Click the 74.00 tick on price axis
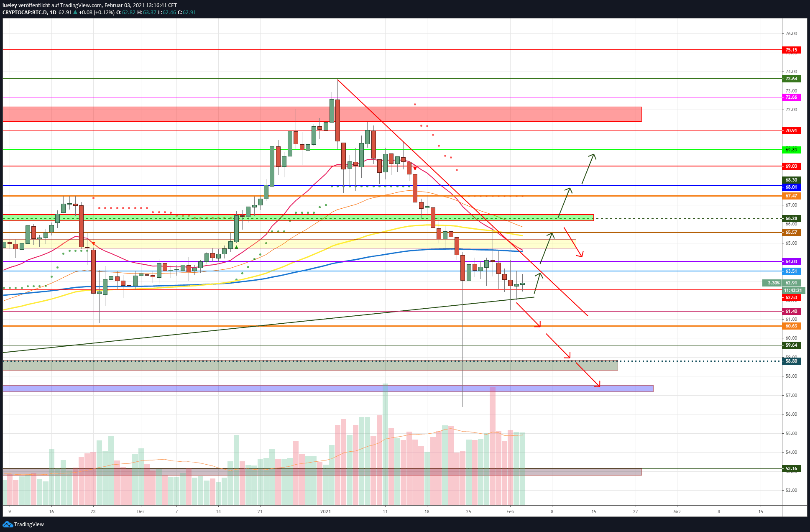810x532 pixels. (791, 72)
